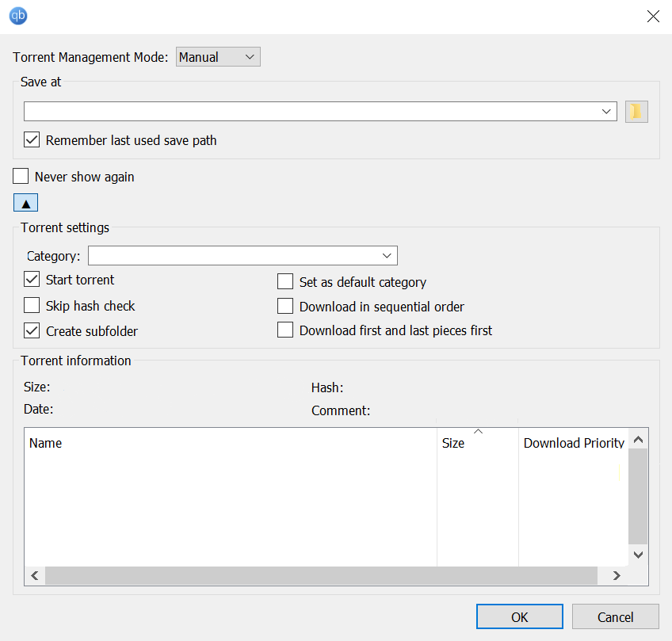Image resolution: width=672 pixels, height=641 pixels.
Task: Dismiss the dialog via Cancel
Action: 615,616
